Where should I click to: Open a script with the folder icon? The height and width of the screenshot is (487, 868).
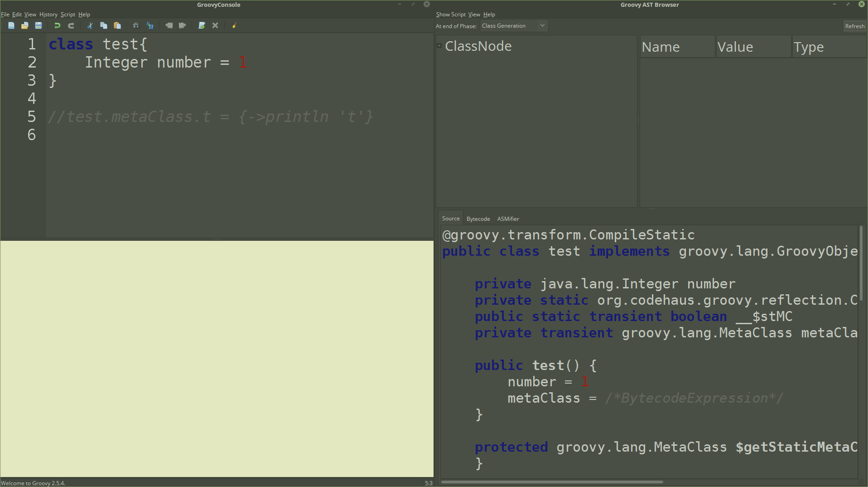[x=25, y=26]
